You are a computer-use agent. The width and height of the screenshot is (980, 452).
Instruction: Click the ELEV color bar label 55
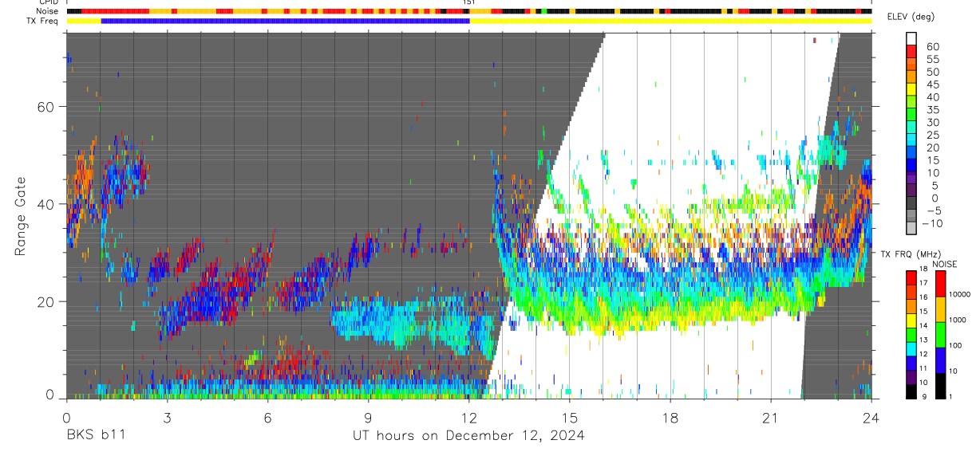coord(932,59)
